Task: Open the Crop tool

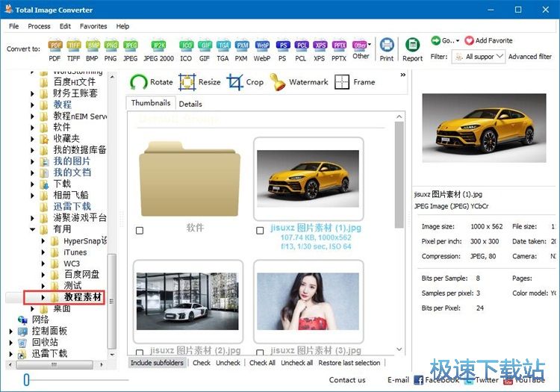Action: pyautogui.click(x=246, y=82)
